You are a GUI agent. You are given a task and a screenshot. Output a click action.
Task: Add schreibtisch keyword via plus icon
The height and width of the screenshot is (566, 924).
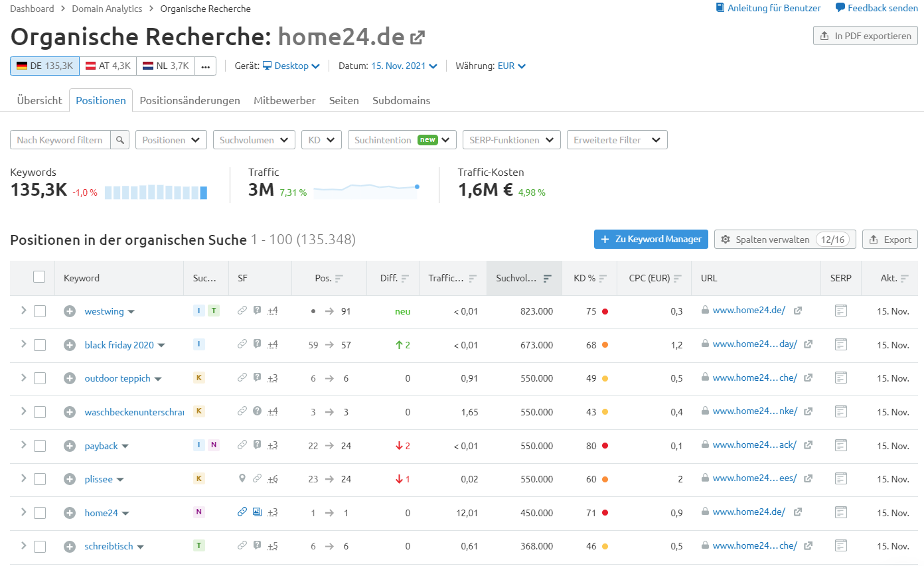[x=70, y=546]
